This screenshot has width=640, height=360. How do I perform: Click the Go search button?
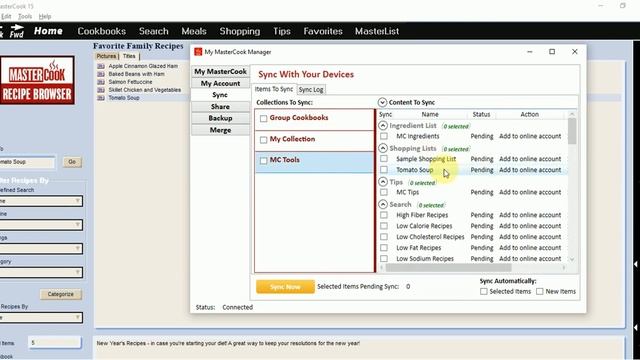[72, 162]
